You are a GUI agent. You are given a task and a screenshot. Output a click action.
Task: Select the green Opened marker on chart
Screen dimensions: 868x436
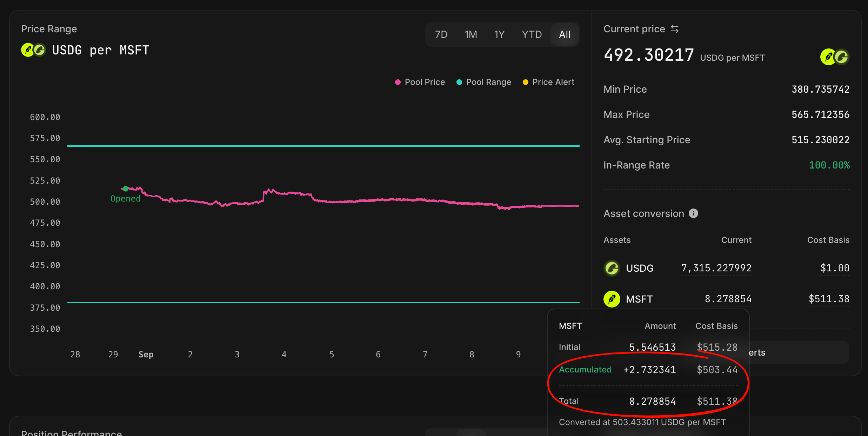[x=126, y=189]
